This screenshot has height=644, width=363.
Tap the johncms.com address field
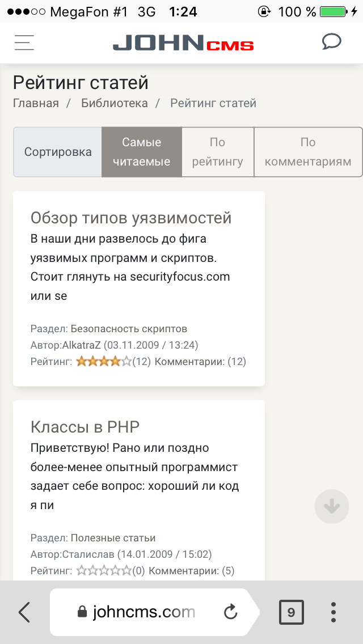144,612
